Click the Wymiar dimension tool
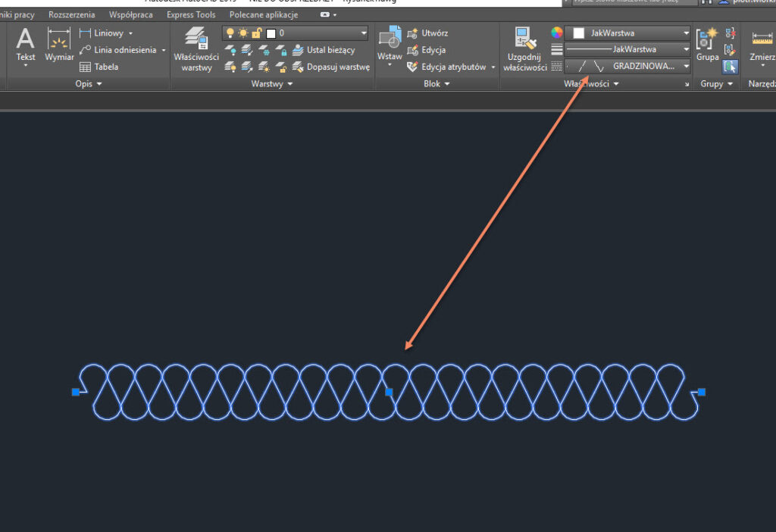 coord(59,45)
